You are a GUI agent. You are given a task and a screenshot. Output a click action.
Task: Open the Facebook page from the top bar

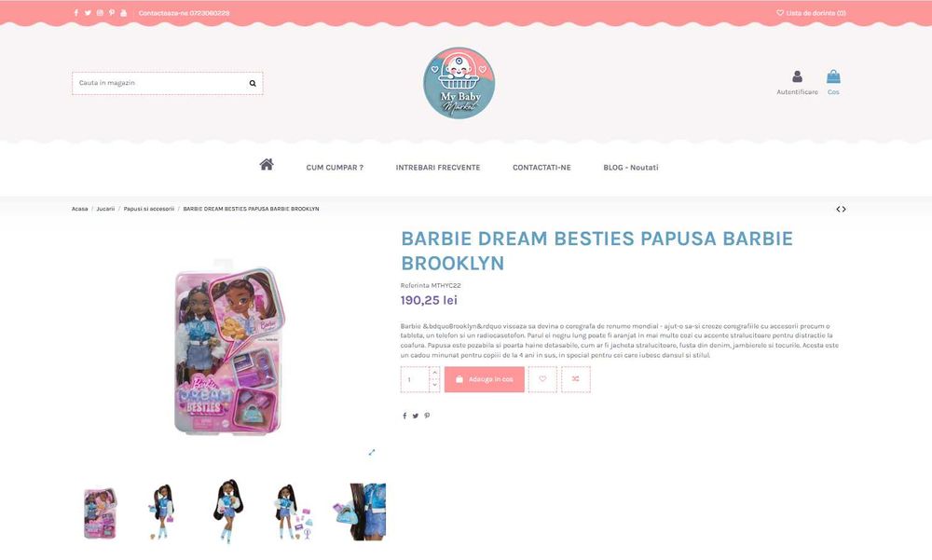click(x=76, y=12)
